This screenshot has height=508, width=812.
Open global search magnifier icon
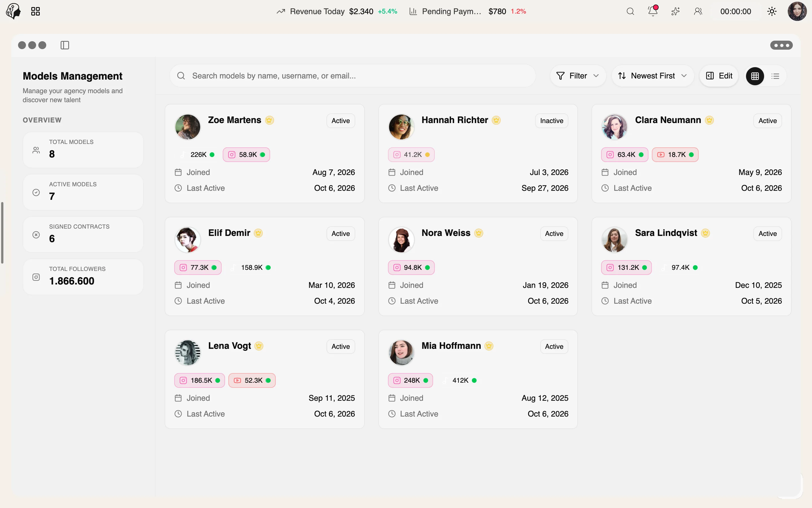pos(630,11)
